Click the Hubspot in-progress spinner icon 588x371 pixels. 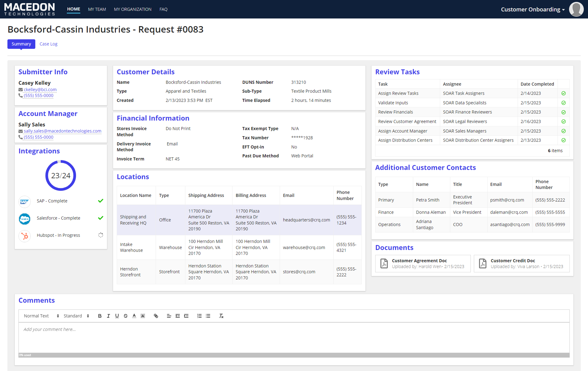pyautogui.click(x=101, y=235)
